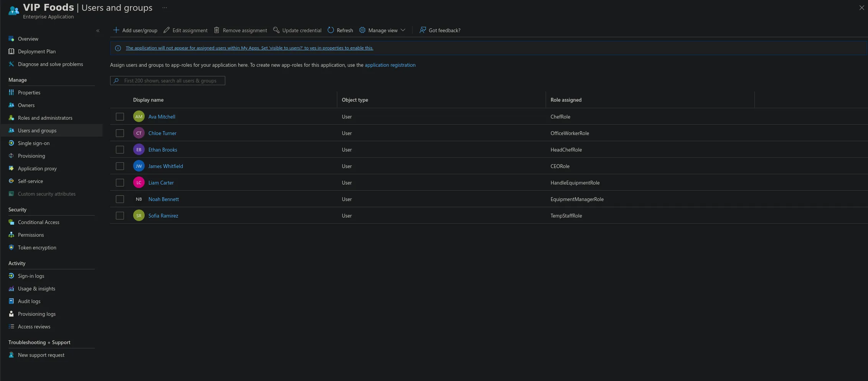Viewport: 868px width, 381px height.
Task: Click Chloe Turner's CT avatar
Action: 139,133
